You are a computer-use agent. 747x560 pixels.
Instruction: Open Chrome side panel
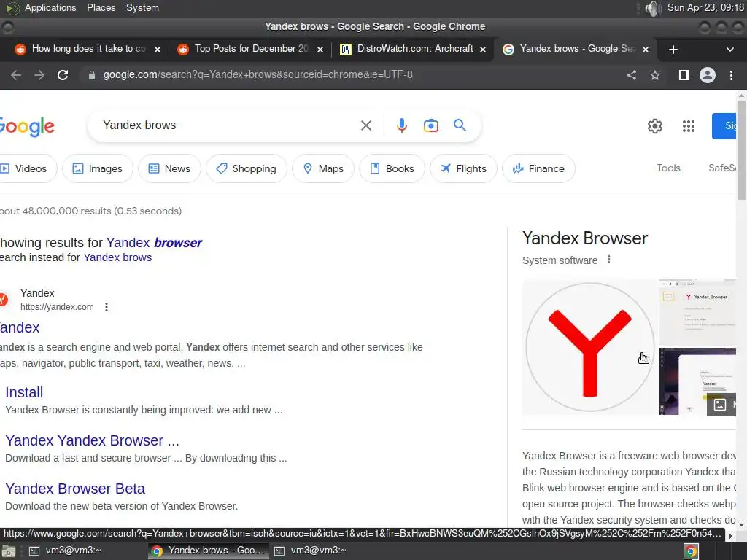point(684,75)
